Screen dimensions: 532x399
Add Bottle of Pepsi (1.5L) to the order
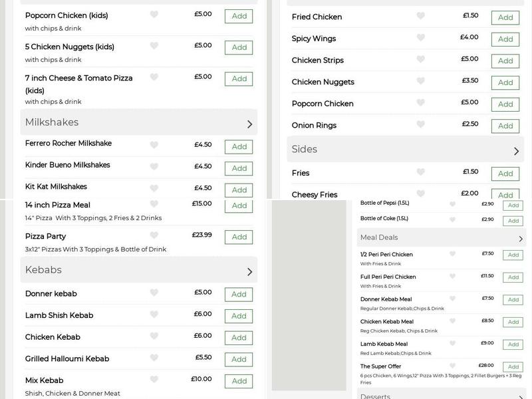tap(513, 205)
